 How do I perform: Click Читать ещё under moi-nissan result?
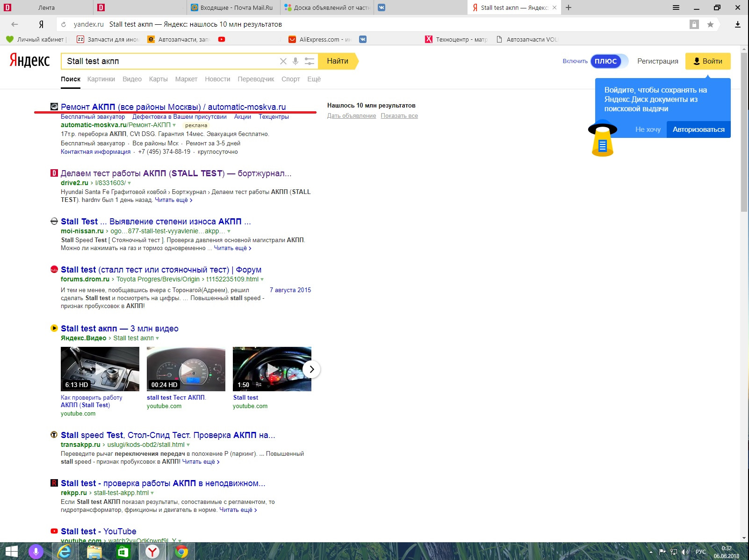(232, 248)
